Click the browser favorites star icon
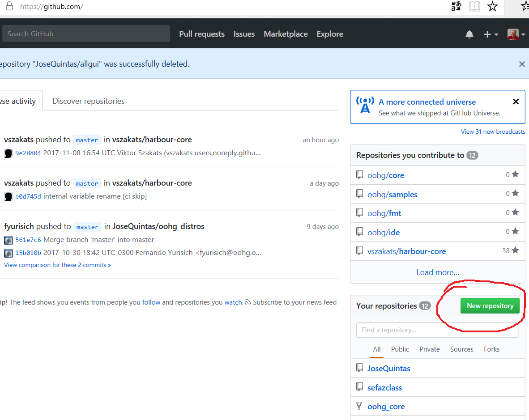 coord(492,6)
